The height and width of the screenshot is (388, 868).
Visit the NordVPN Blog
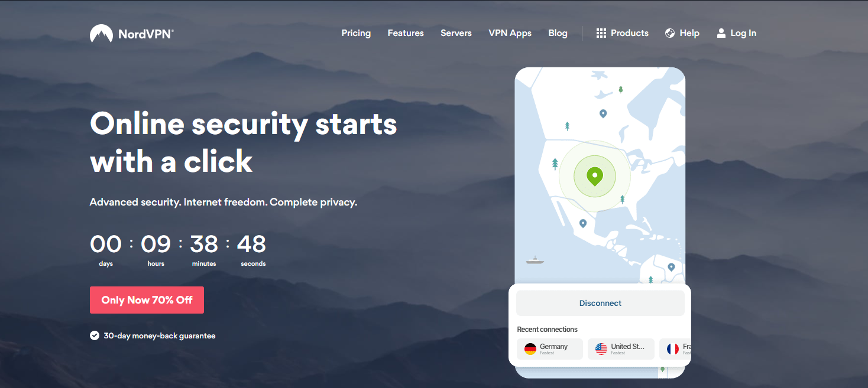point(558,33)
